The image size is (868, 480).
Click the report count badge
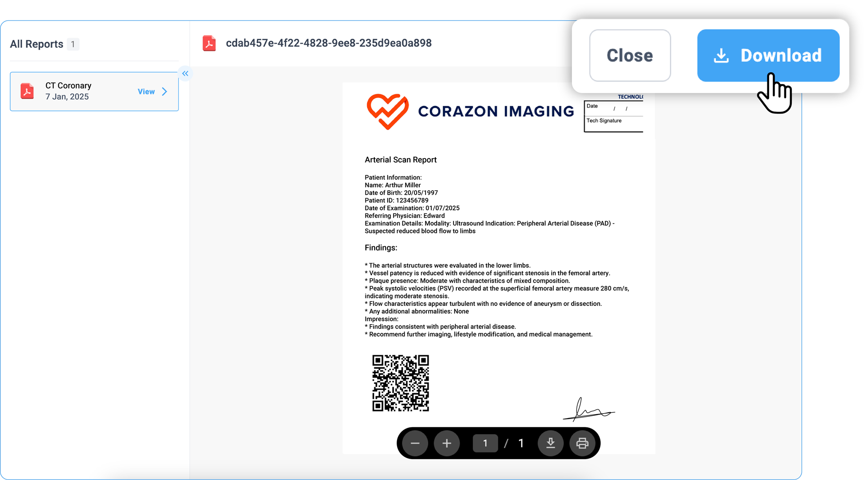point(73,44)
